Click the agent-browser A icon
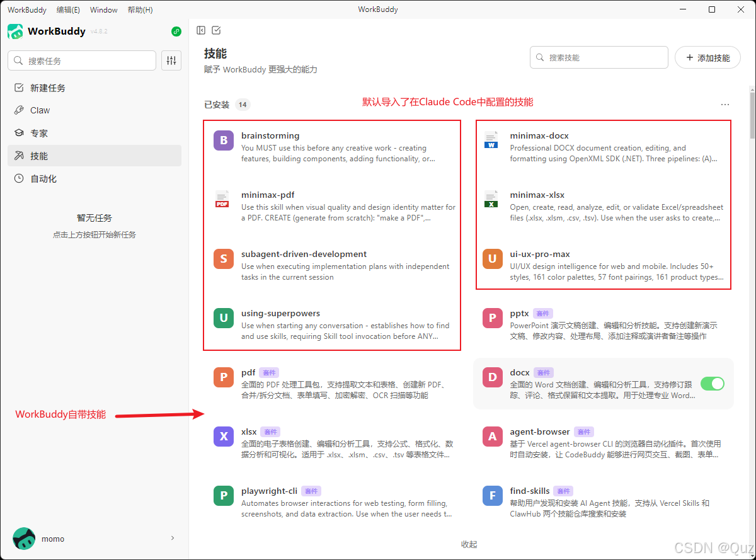 493,436
